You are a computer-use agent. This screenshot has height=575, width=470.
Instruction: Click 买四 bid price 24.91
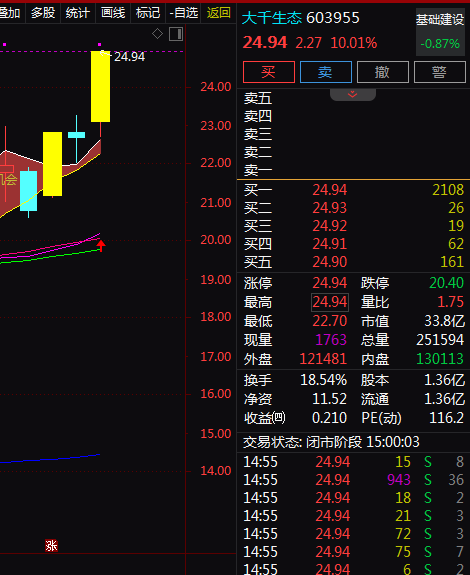pyautogui.click(x=330, y=244)
